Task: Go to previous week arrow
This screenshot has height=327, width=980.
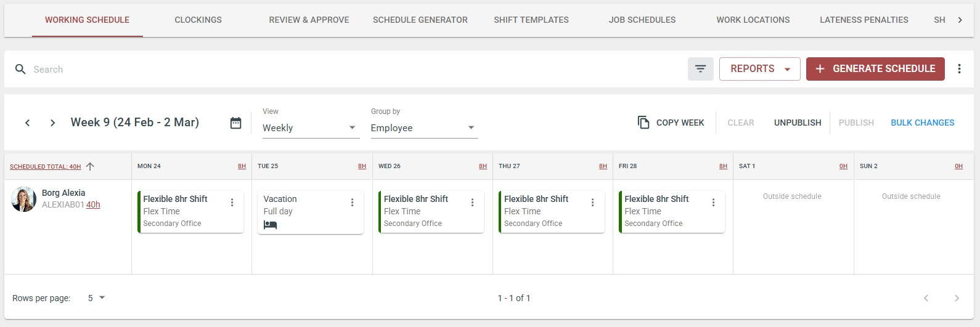Action: [28, 123]
